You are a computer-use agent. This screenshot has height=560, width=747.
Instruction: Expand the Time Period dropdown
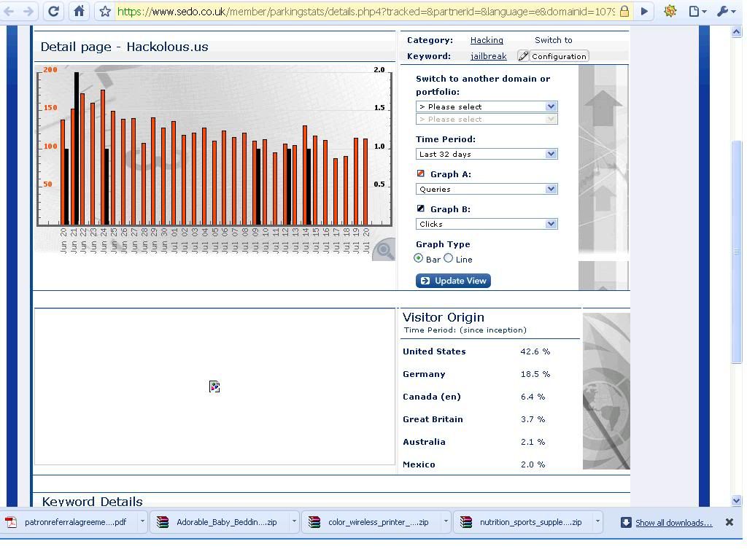point(487,154)
